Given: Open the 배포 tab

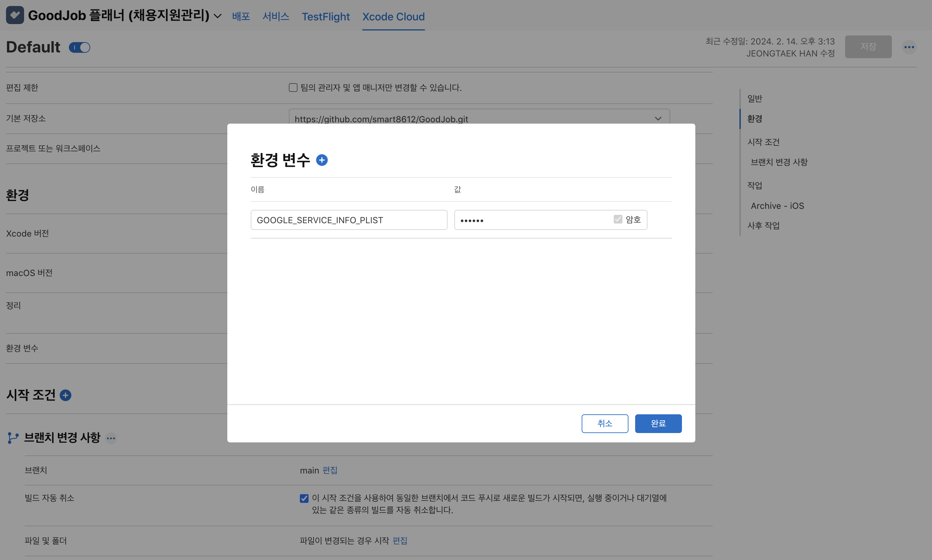Looking at the screenshot, I should point(241,17).
